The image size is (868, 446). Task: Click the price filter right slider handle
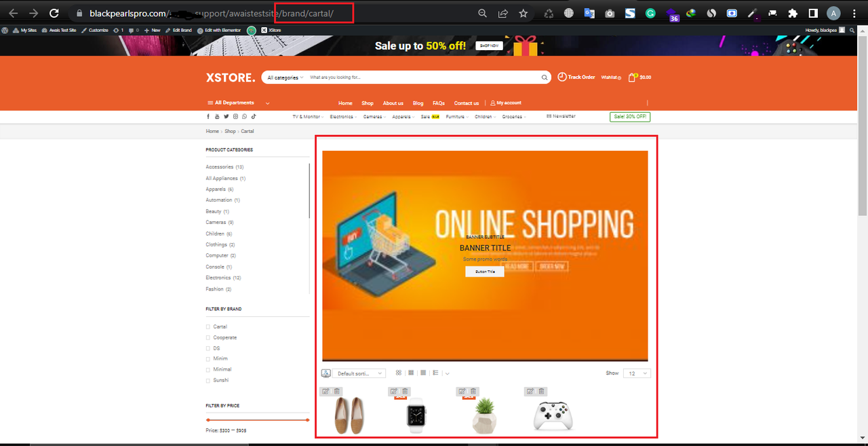tap(308, 420)
